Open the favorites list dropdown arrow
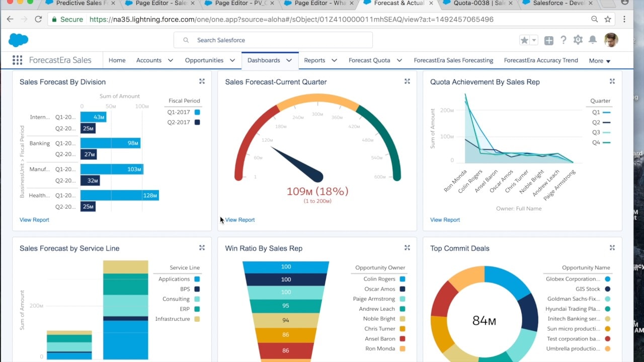 [534, 40]
